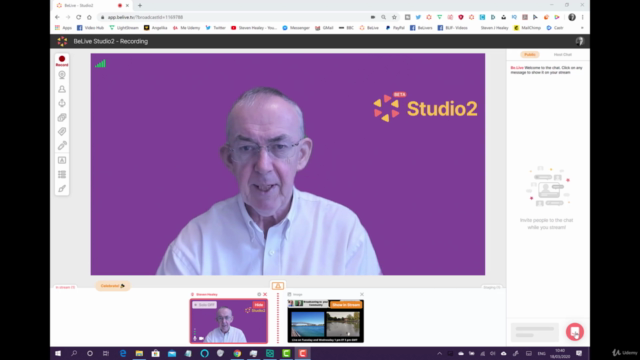Open settings gear on Steven Healey camera tile

tap(259, 294)
